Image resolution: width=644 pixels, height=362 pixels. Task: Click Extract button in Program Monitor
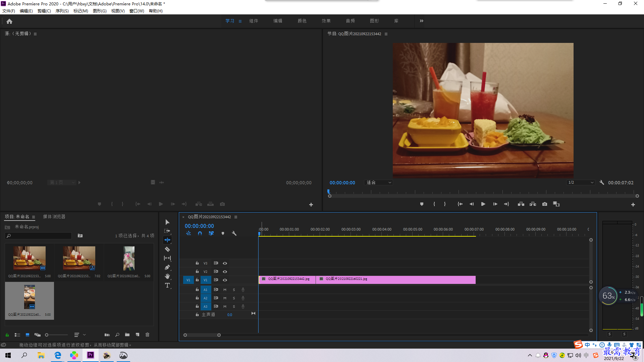coord(533,204)
